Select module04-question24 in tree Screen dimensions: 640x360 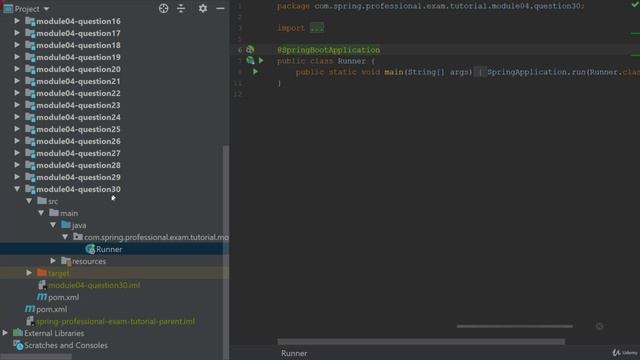[78, 117]
